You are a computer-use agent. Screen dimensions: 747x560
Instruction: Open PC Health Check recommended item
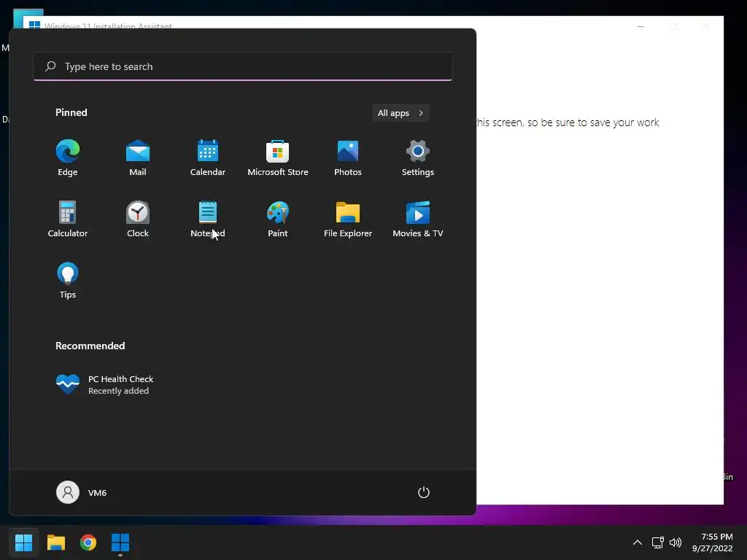(105, 384)
